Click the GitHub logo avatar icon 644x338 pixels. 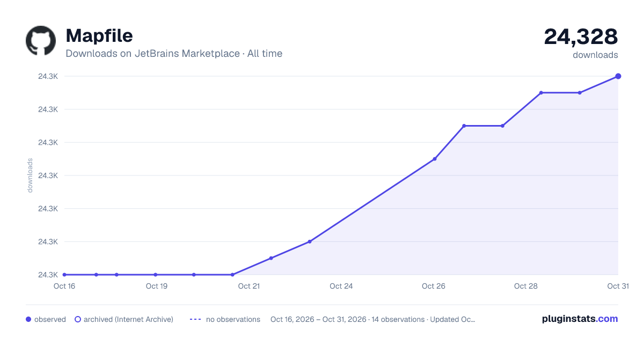click(41, 40)
